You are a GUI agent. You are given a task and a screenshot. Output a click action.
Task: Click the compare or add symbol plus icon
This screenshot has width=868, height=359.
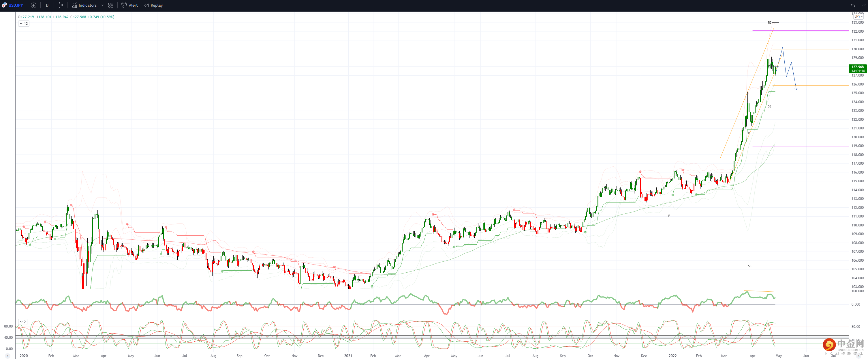click(x=33, y=5)
